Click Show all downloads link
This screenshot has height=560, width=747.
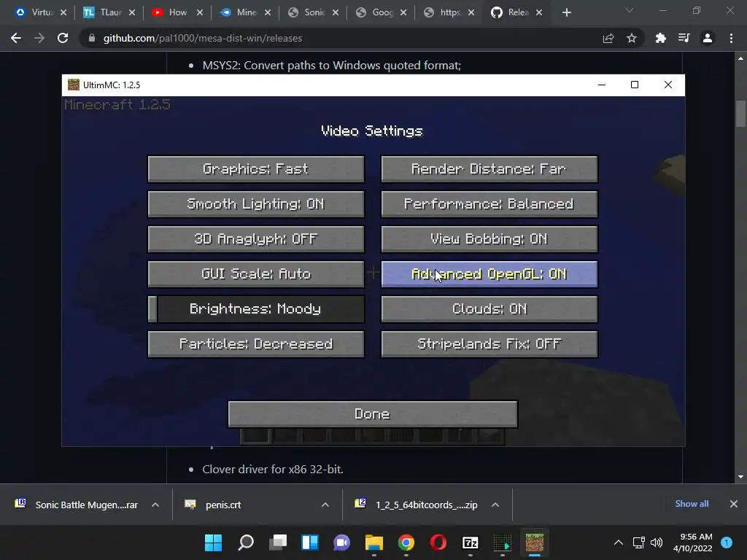tap(692, 504)
